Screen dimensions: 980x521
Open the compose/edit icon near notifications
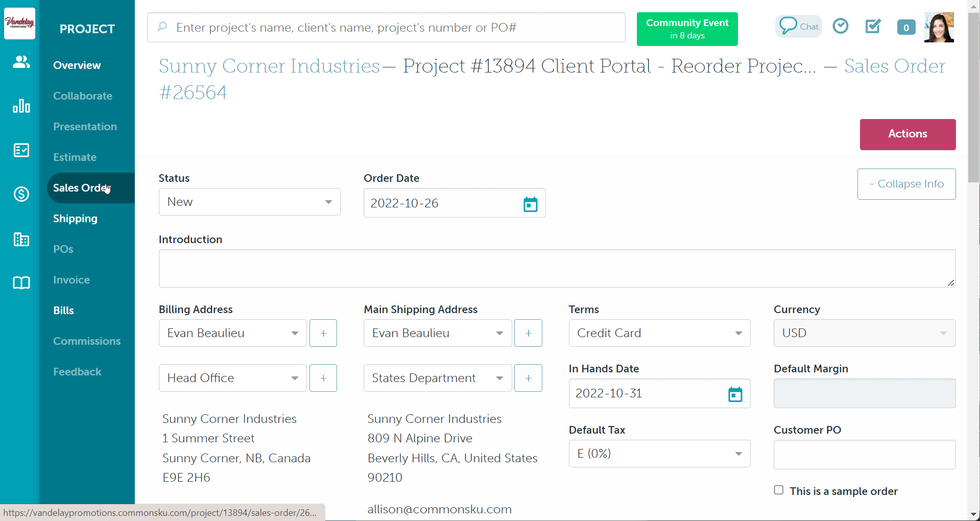pos(873,26)
